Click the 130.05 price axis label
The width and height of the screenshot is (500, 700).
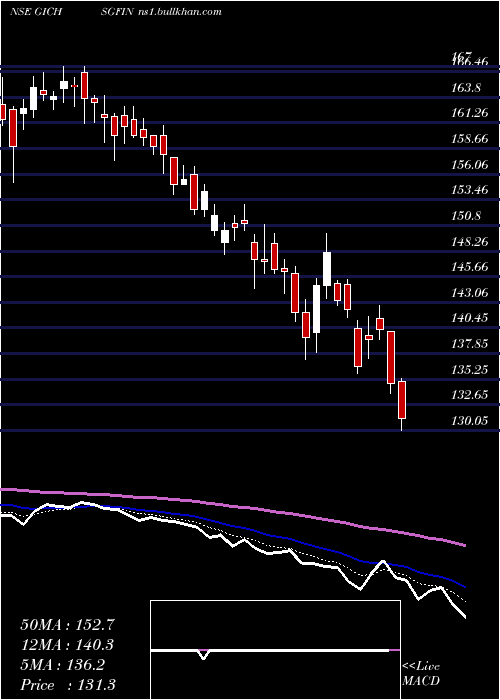(x=470, y=421)
